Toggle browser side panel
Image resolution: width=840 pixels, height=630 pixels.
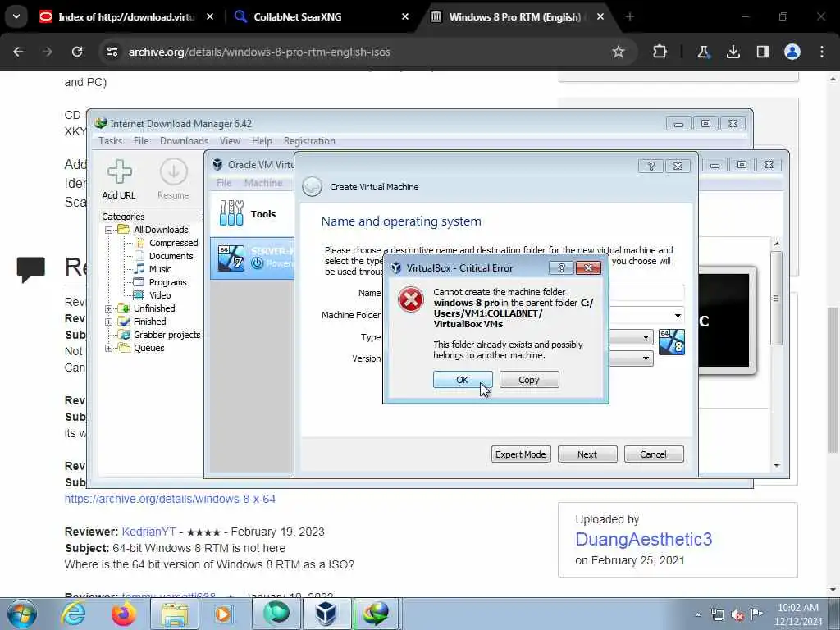762,52
